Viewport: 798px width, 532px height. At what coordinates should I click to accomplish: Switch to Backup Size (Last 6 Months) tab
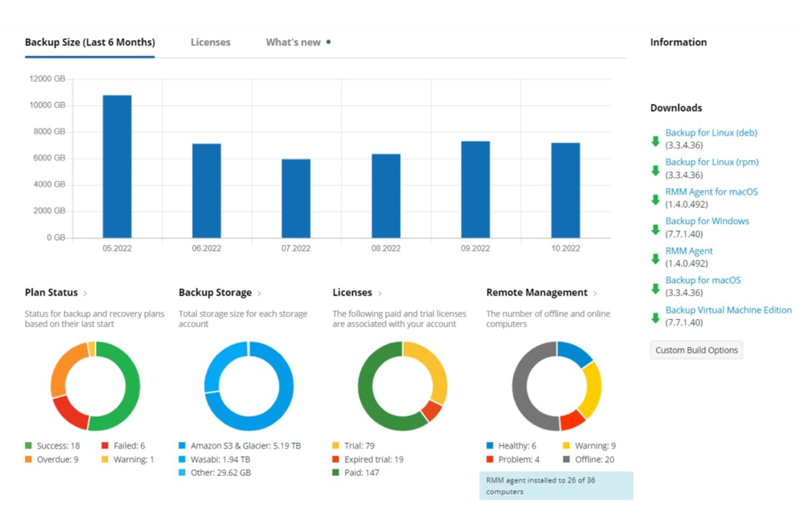[x=90, y=42]
